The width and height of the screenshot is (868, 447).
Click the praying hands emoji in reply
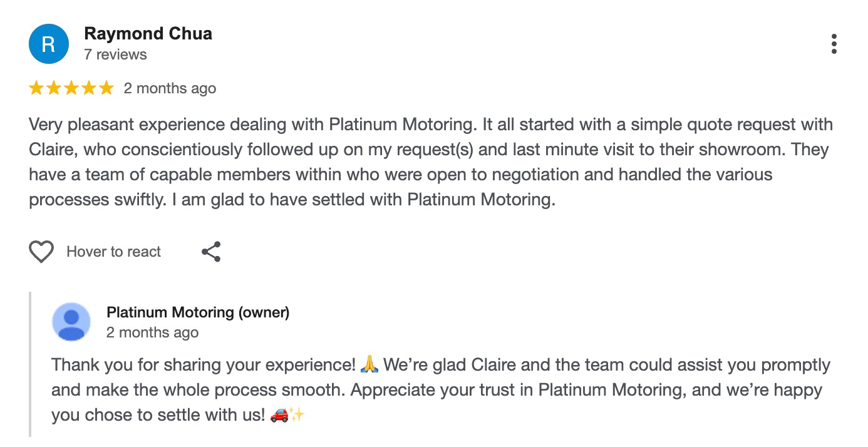(370, 364)
